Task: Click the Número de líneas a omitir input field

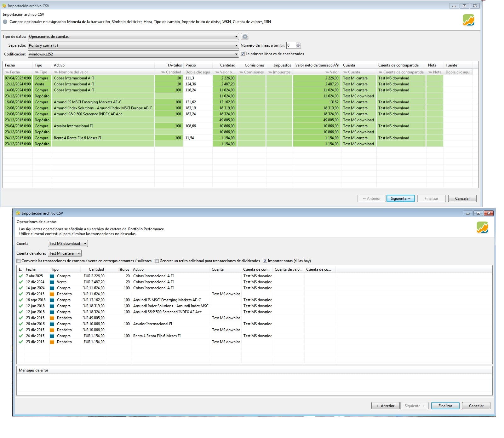Action: (291, 45)
